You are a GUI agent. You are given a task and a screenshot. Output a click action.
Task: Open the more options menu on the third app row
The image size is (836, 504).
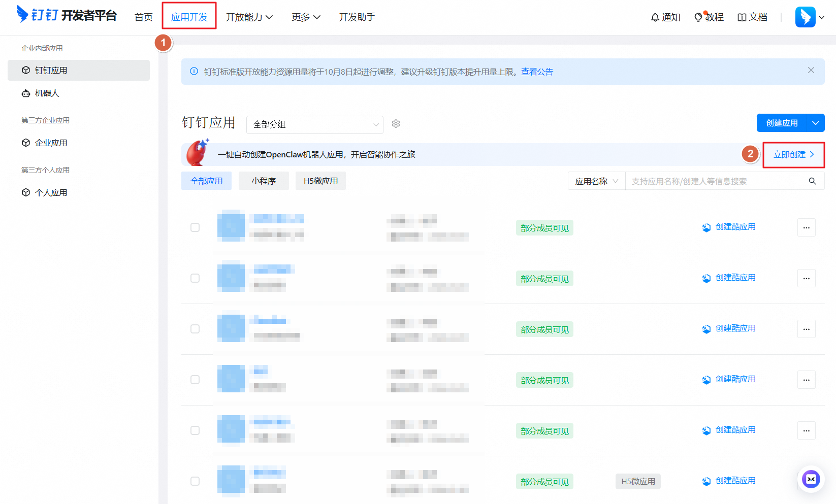[x=806, y=329]
